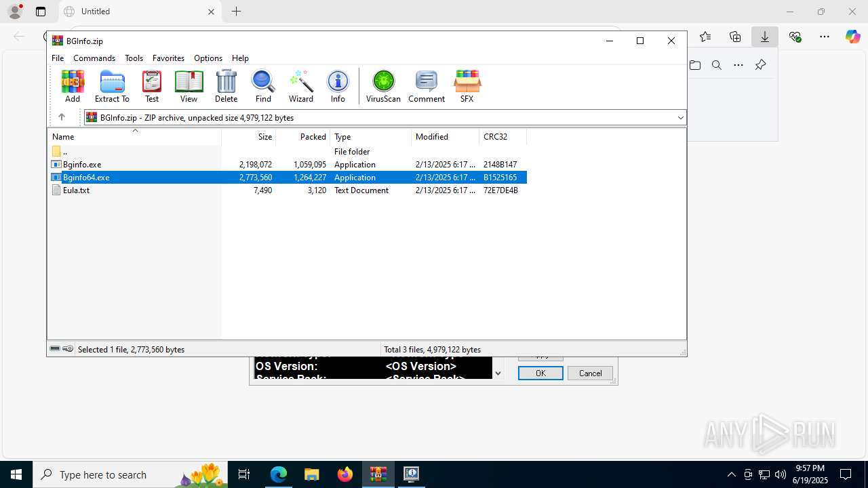
Task: Click the Info toolbar icon
Action: click(338, 86)
